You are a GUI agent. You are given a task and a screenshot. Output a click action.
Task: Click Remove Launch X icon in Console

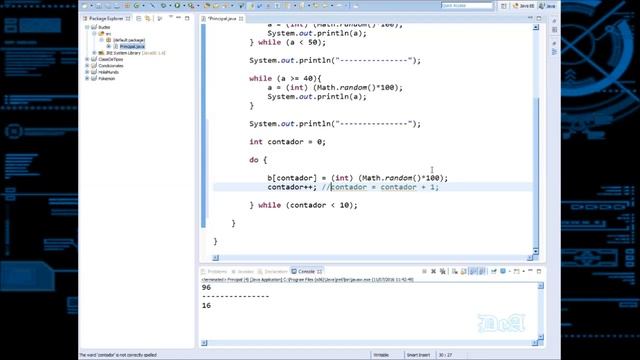click(x=433, y=271)
